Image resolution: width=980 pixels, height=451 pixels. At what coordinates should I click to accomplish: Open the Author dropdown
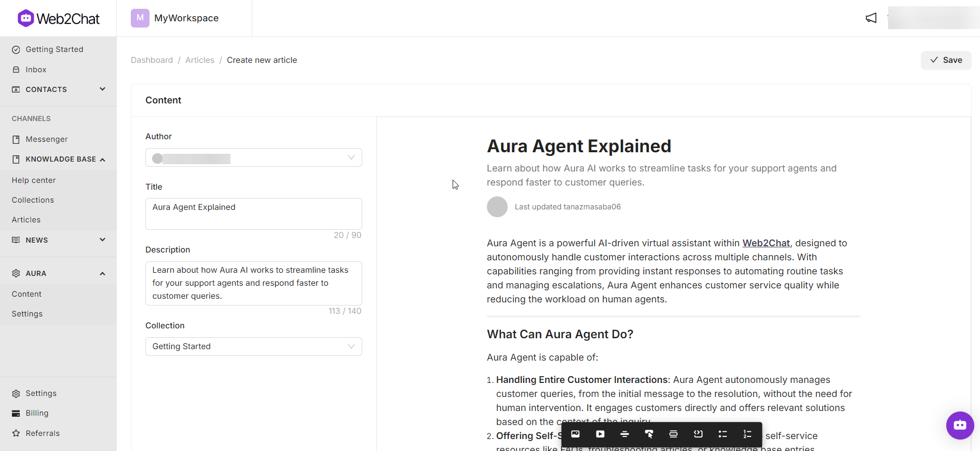(x=254, y=157)
